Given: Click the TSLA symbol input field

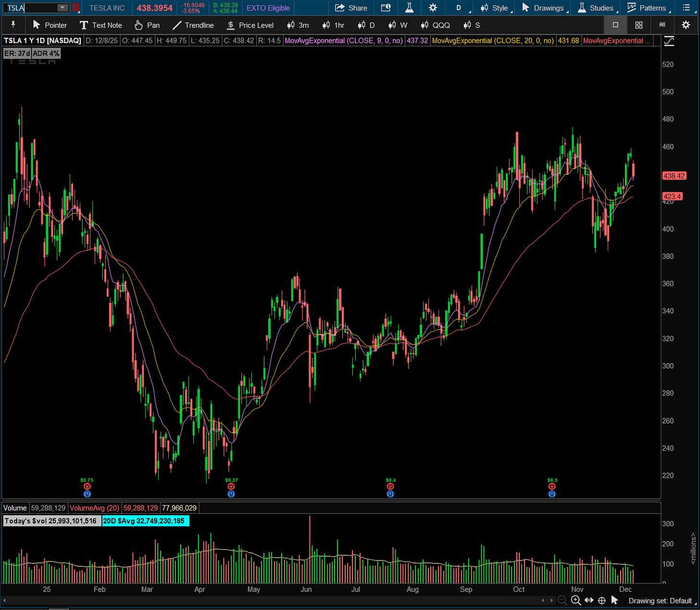Looking at the screenshot, I should coord(31,8).
